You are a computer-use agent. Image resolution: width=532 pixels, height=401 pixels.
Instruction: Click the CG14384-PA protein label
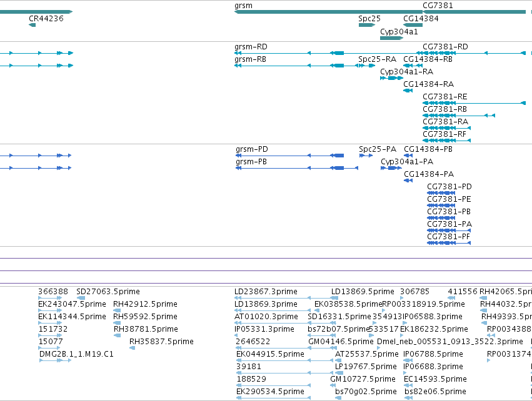[429, 174]
